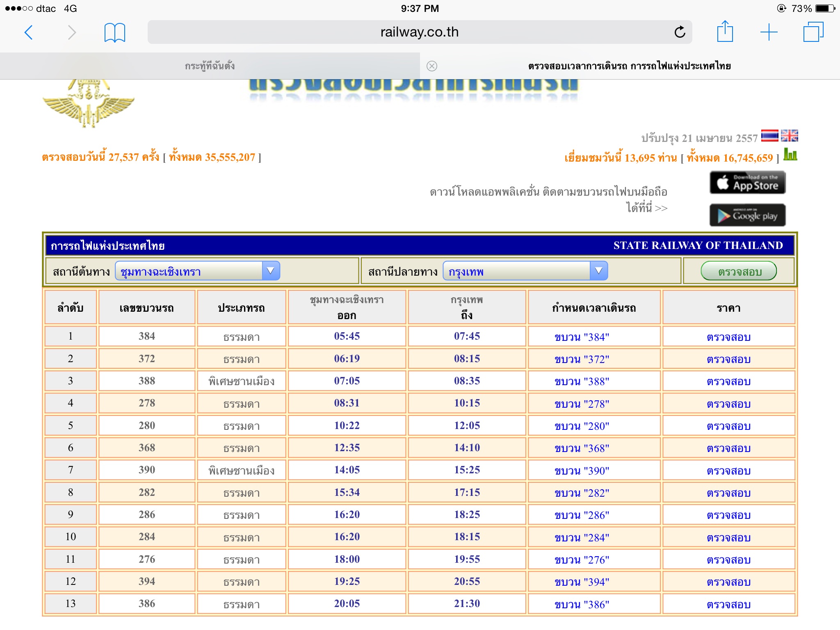840x630 pixels.
Task: Click the green ตรวจสอบ search button
Action: pos(739,271)
